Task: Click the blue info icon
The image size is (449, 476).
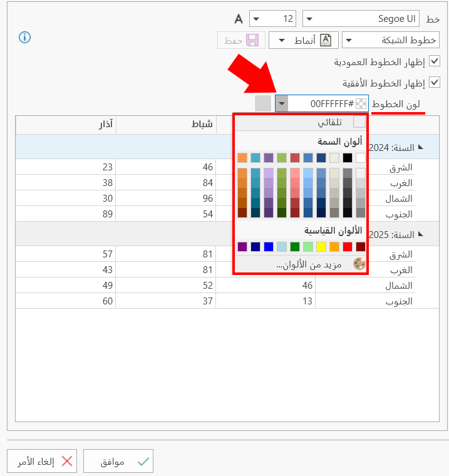Action: pyautogui.click(x=24, y=38)
